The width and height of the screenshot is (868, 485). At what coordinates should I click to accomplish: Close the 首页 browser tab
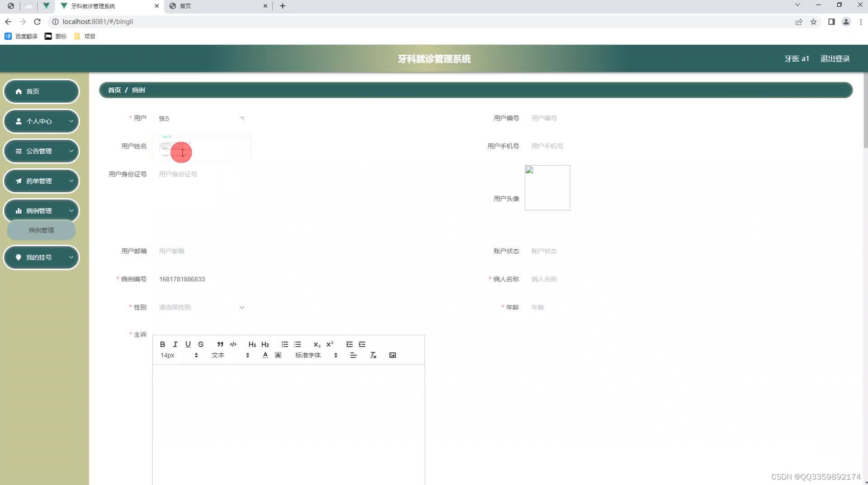click(x=265, y=6)
